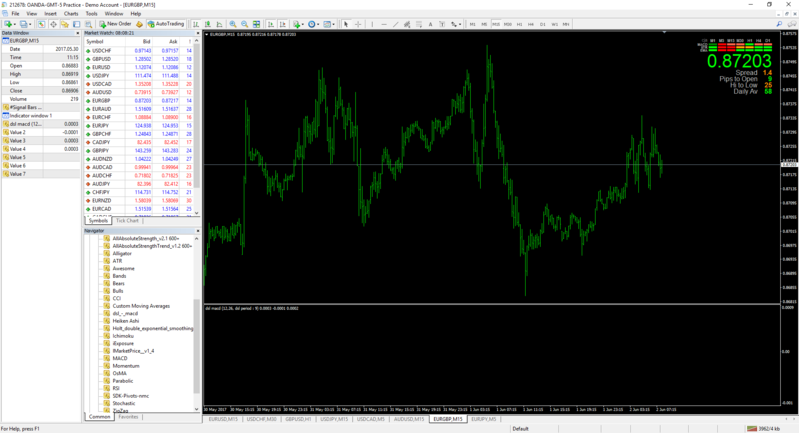Close the Data Window panel
This screenshot has width=799, height=433.
tap(77, 33)
